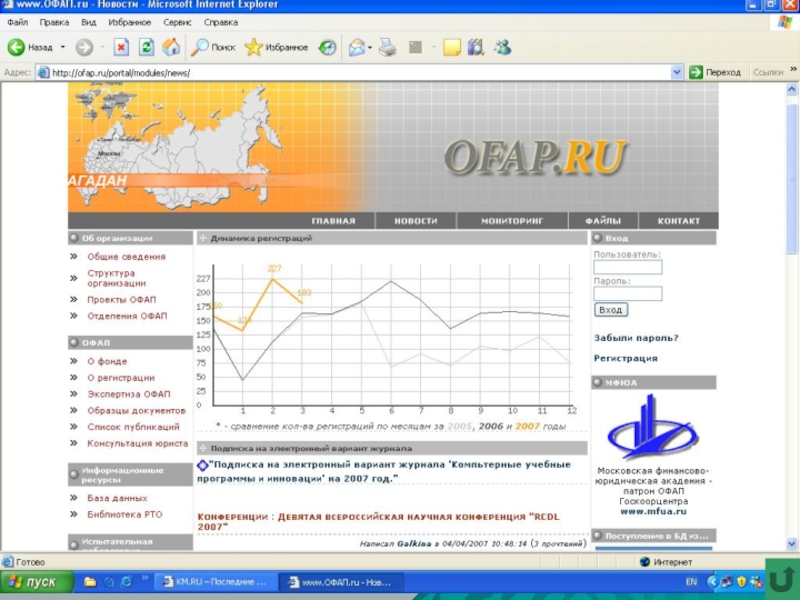This screenshot has width=800, height=600.
Task: Open Favorites (Избранное) star button
Action: (276, 47)
